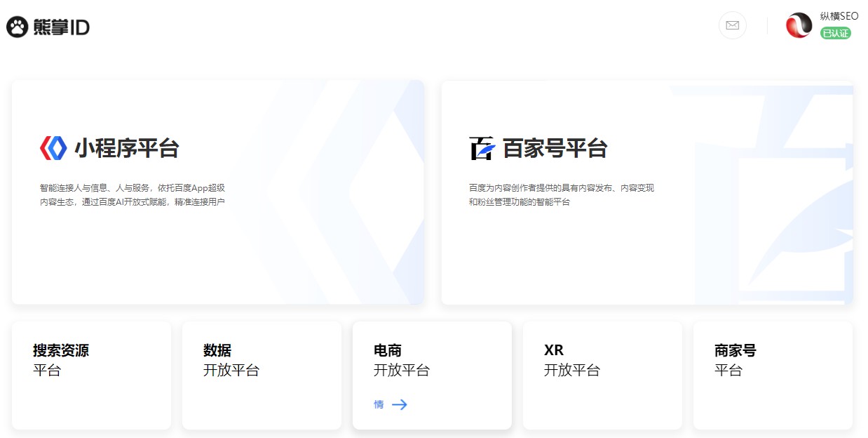The image size is (868, 438).
Task: Click the 纵横SEO user avatar
Action: pos(799,25)
